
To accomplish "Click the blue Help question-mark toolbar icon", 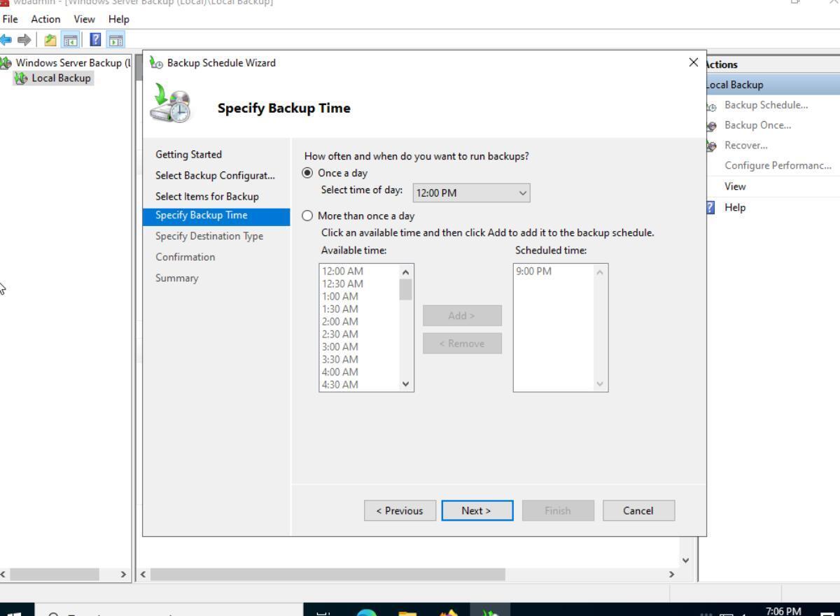I will [x=96, y=41].
